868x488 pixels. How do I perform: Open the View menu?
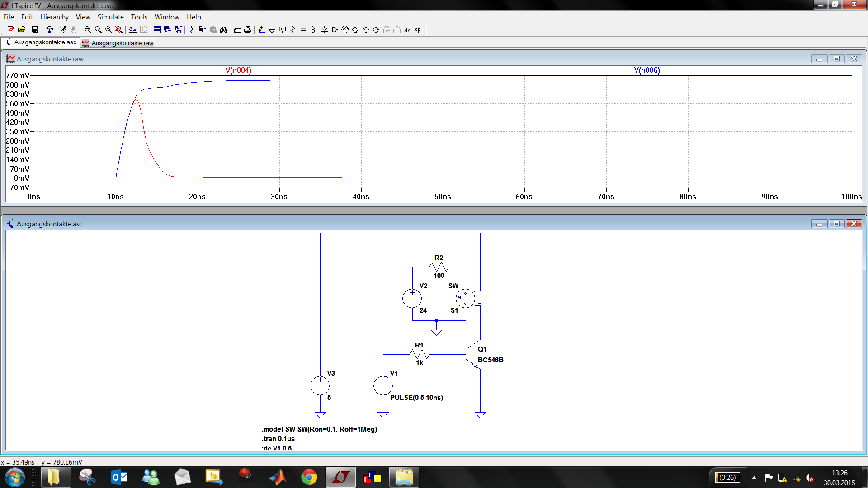point(83,17)
